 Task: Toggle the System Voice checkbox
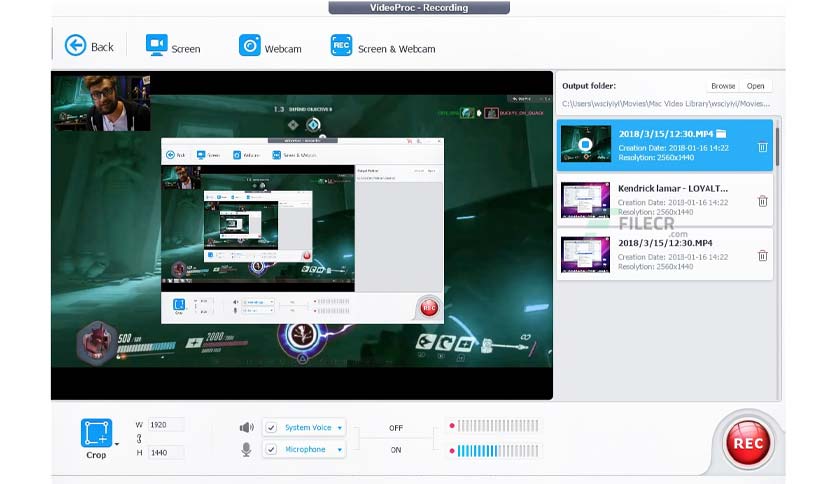click(x=271, y=428)
